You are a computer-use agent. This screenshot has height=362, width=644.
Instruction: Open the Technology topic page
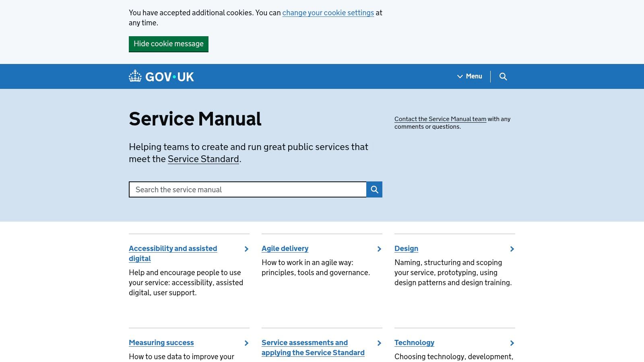[x=414, y=342]
